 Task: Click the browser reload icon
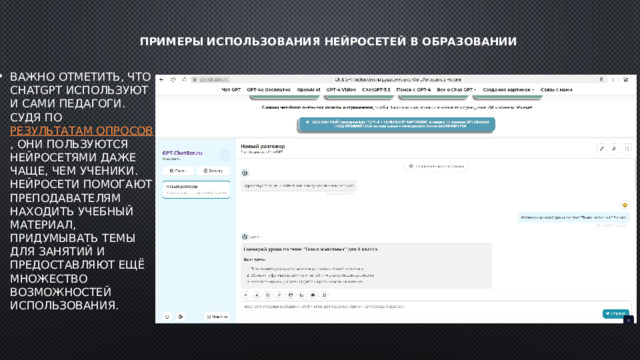pos(173,80)
